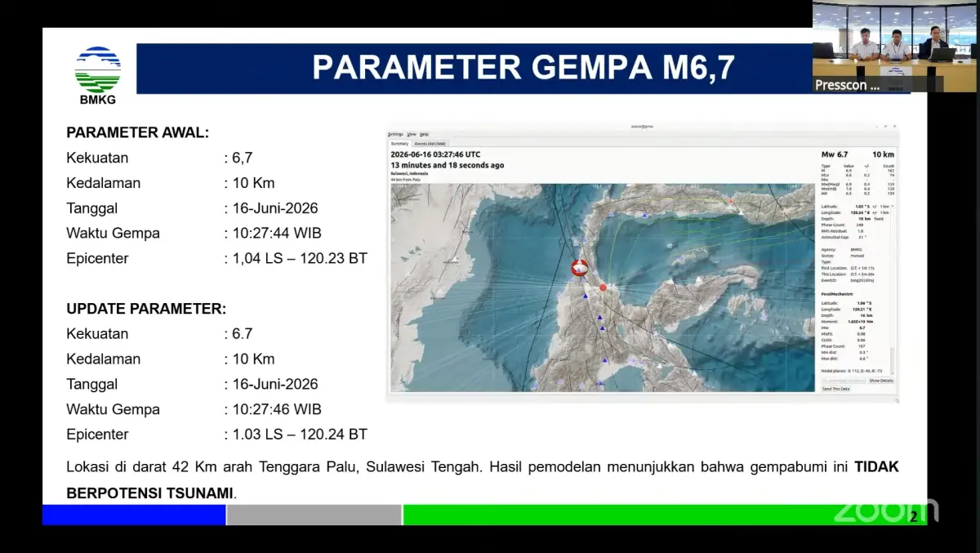Switch to the Summary tab
The width and height of the screenshot is (980, 553).
click(399, 144)
